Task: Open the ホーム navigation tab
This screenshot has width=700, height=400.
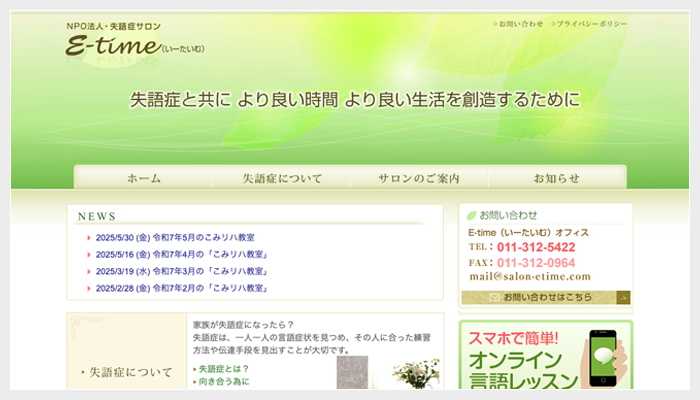Action: [144, 178]
